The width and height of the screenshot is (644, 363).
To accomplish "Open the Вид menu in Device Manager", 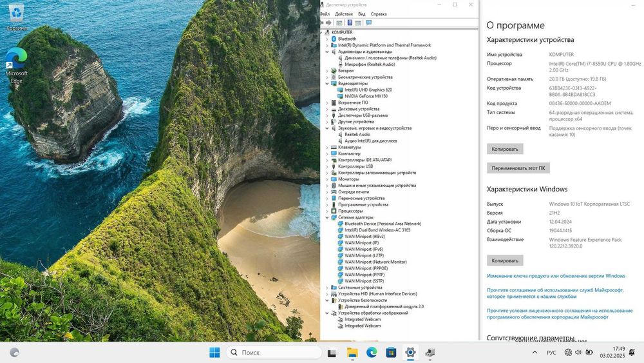I will (x=361, y=14).
